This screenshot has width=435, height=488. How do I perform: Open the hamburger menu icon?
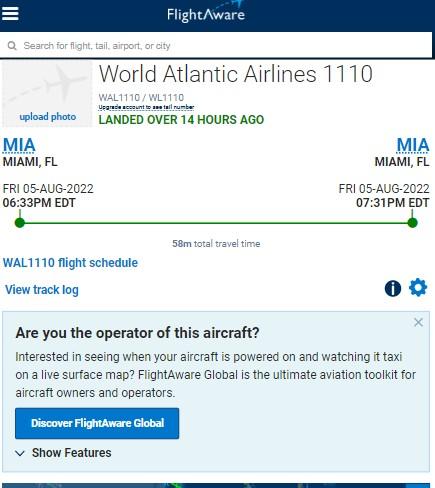click(x=10, y=13)
